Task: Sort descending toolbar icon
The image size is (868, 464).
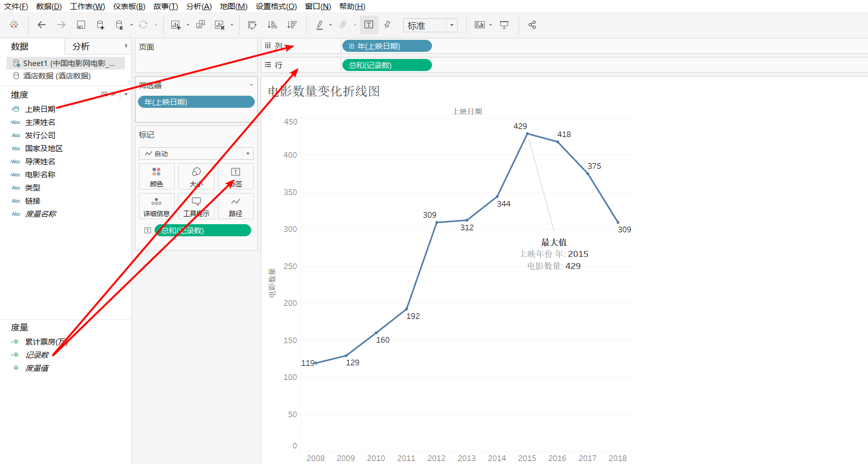Action: (x=292, y=25)
